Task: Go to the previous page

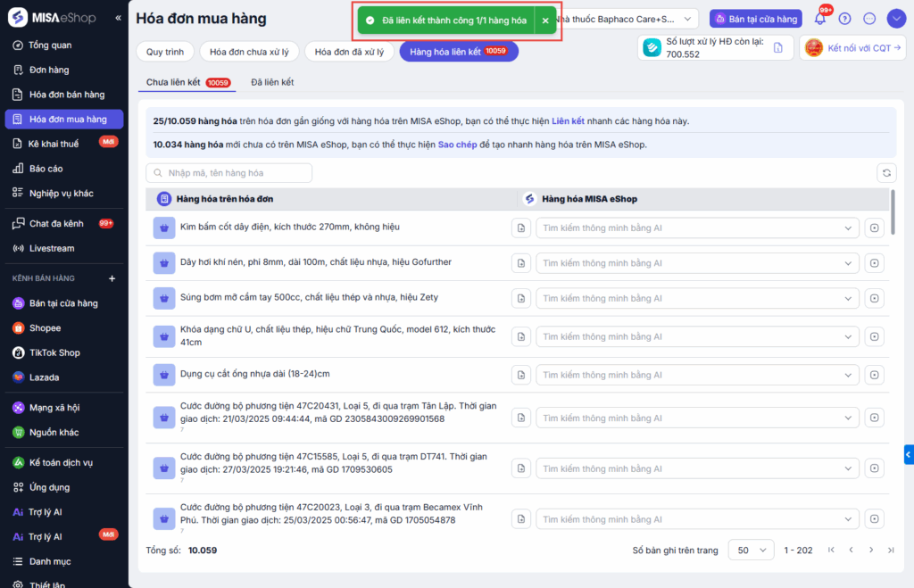Action: click(x=851, y=551)
